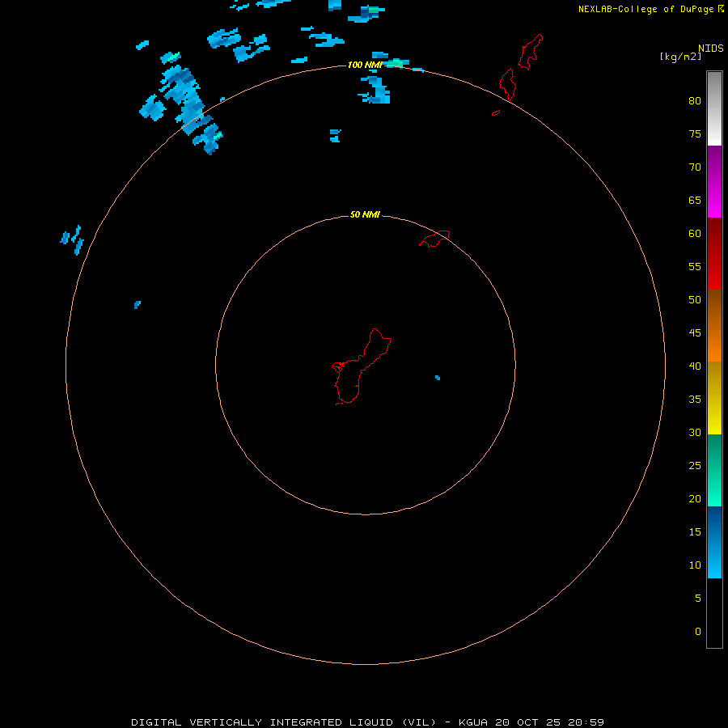728x728 pixels.
Task: Click the "10" scale value
Action: pyautogui.click(x=695, y=565)
